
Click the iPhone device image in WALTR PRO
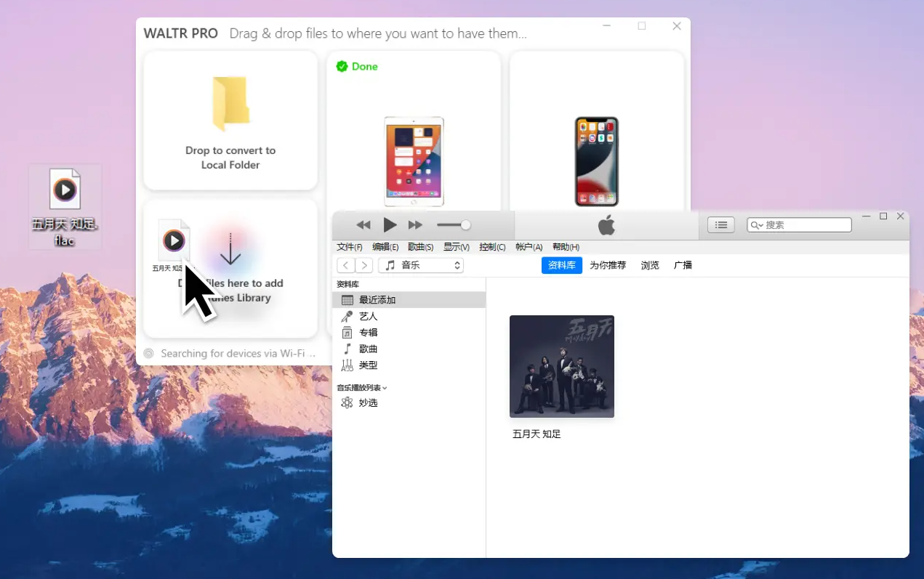click(x=597, y=161)
